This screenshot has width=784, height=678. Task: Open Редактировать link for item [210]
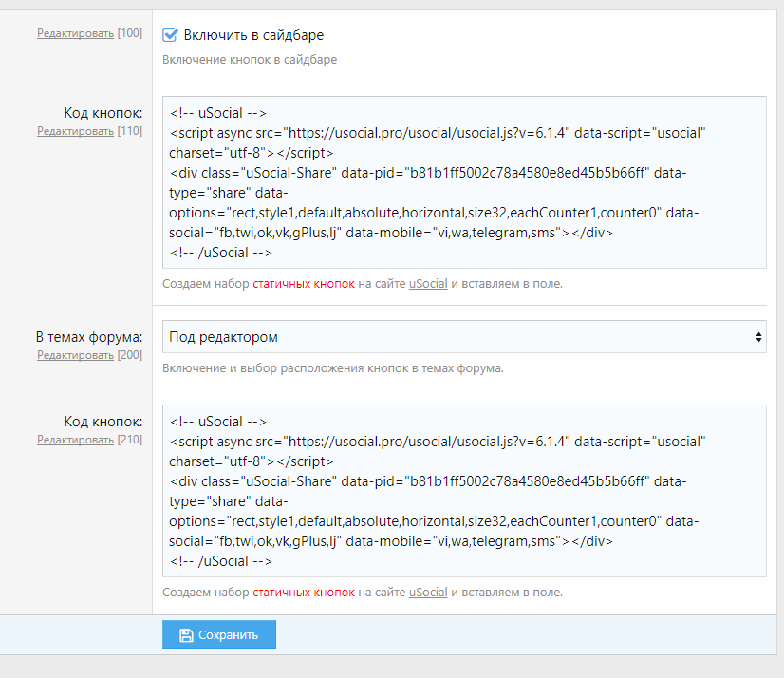pos(75,440)
